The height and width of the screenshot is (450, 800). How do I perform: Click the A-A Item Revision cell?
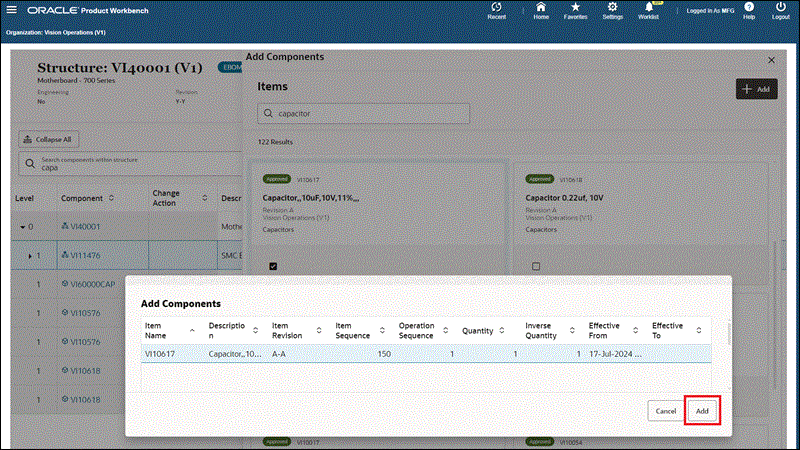click(x=299, y=354)
